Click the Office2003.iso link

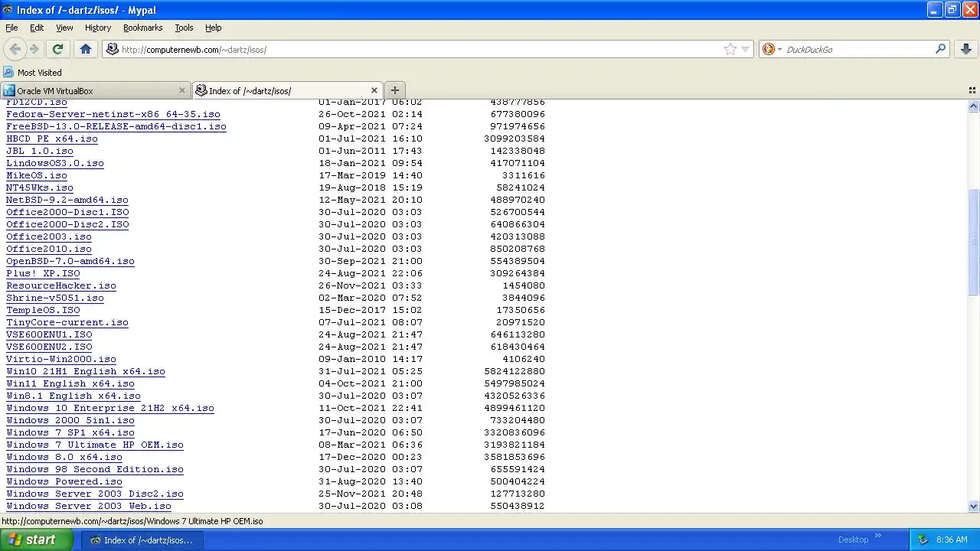49,236
